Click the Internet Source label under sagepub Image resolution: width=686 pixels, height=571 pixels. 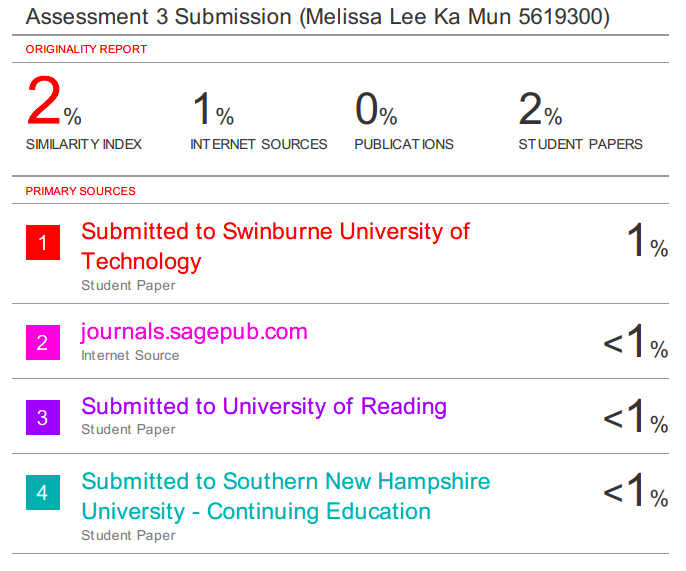point(130,355)
